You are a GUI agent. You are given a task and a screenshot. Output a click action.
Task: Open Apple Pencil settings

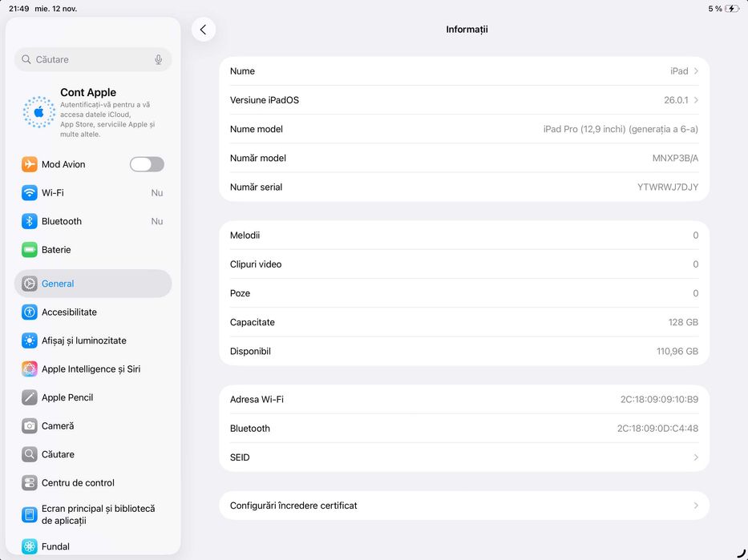click(x=93, y=397)
